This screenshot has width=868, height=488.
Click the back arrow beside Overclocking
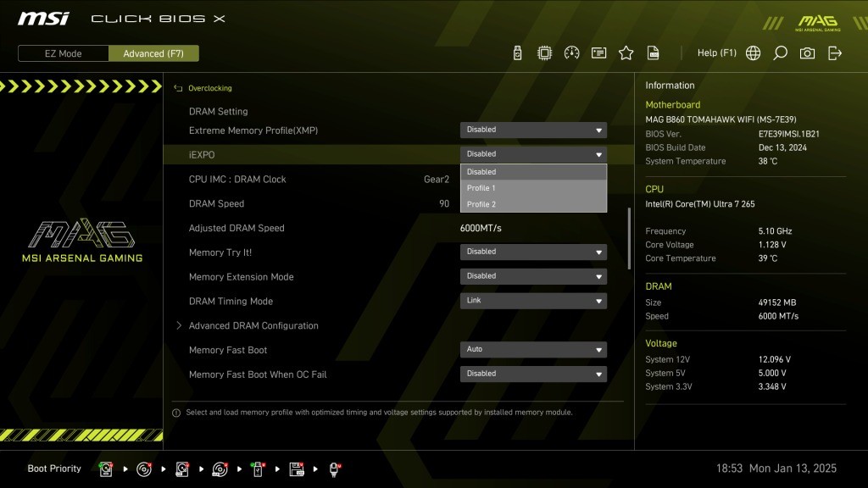pos(178,88)
